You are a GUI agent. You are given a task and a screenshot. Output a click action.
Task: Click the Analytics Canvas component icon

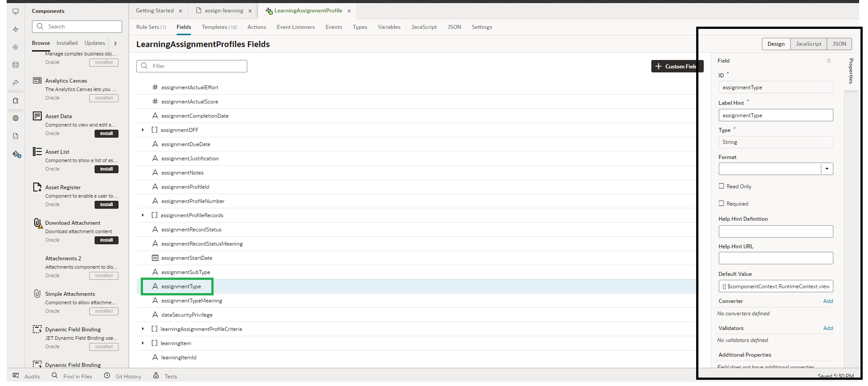pyautogui.click(x=37, y=80)
